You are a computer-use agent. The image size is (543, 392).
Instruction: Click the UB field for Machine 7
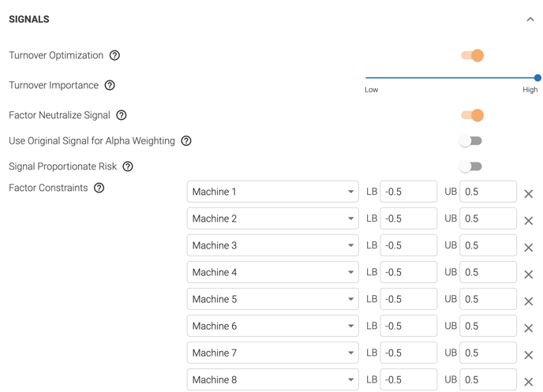(x=489, y=353)
